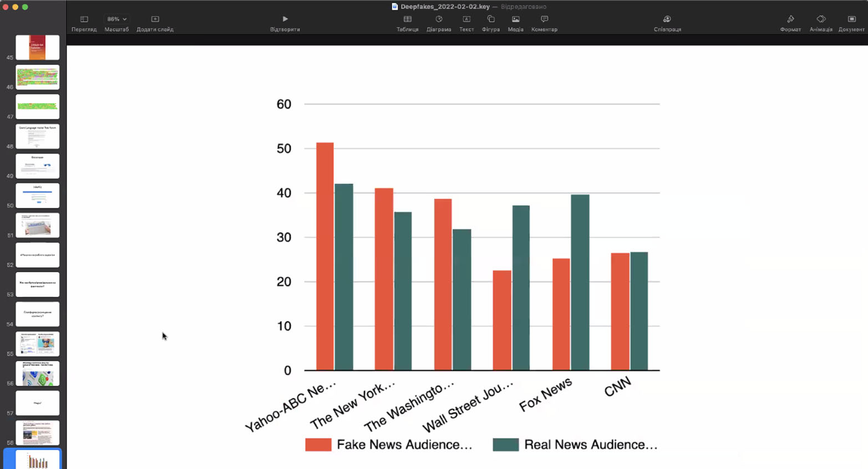The width and height of the screenshot is (868, 469).
Task: Select slide 46 thumbnail
Action: 38,77
